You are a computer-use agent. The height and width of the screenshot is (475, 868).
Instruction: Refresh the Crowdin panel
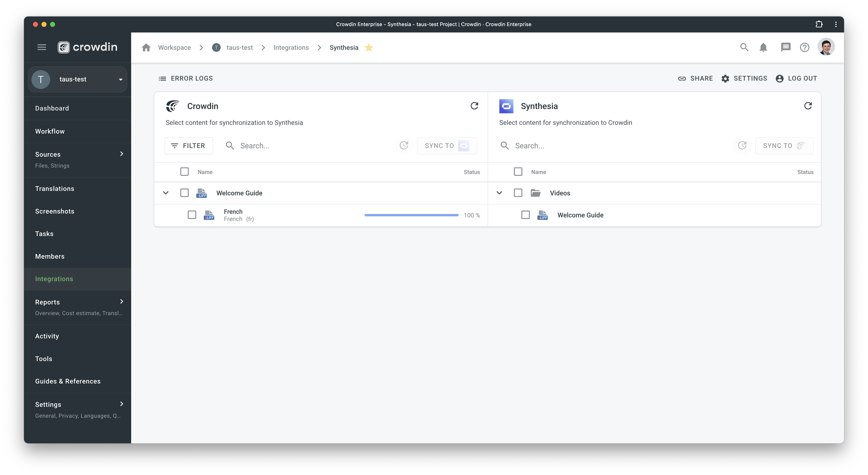click(474, 106)
